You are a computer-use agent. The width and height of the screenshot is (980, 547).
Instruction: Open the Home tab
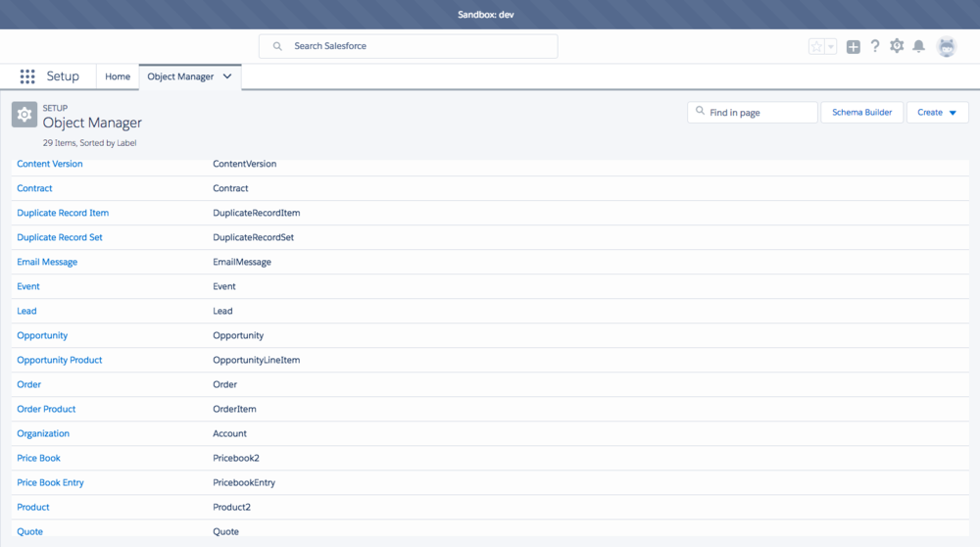[x=118, y=76]
